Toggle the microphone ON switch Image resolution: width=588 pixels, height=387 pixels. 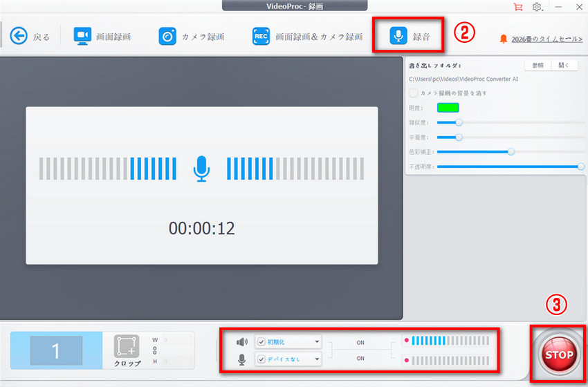[x=360, y=359]
